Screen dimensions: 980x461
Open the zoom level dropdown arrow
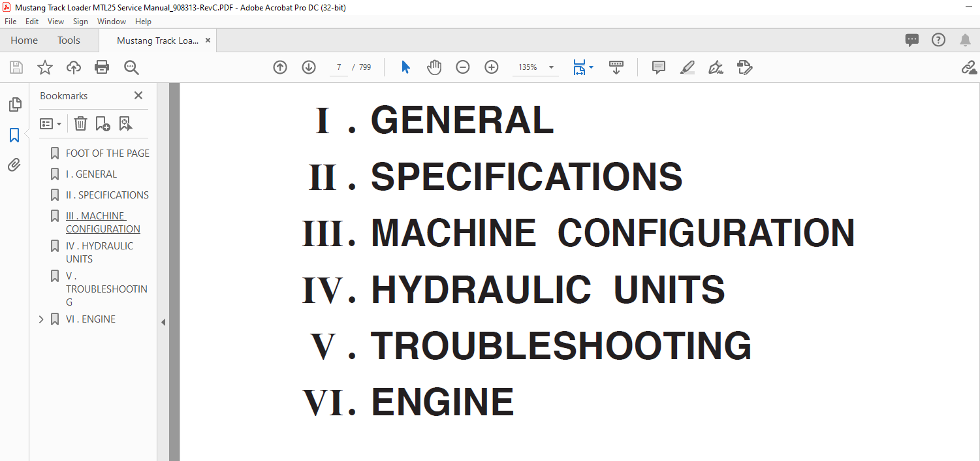(x=551, y=67)
